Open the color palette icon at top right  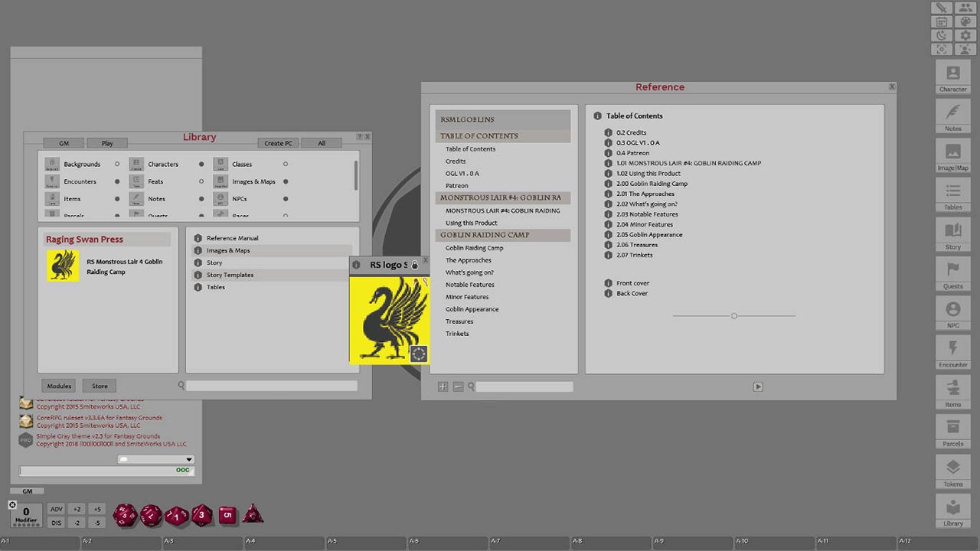pos(965,22)
